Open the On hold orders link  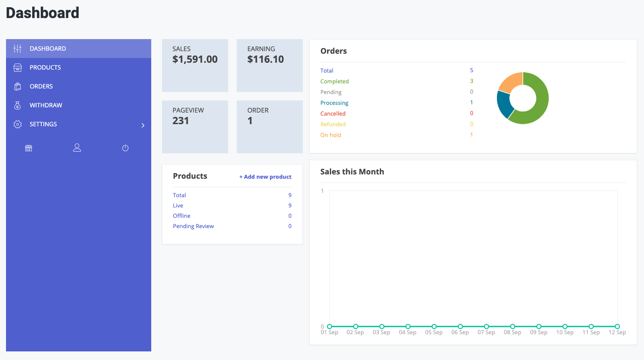pos(330,135)
